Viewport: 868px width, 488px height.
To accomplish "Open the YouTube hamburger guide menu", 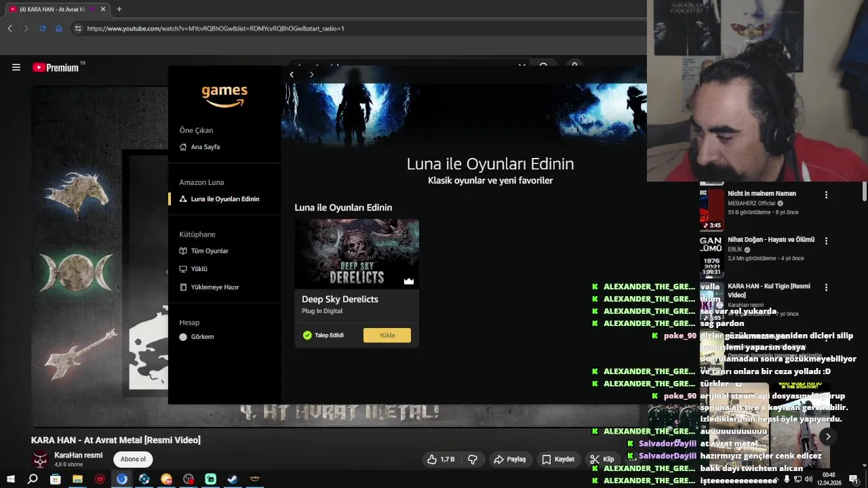I will [x=16, y=67].
